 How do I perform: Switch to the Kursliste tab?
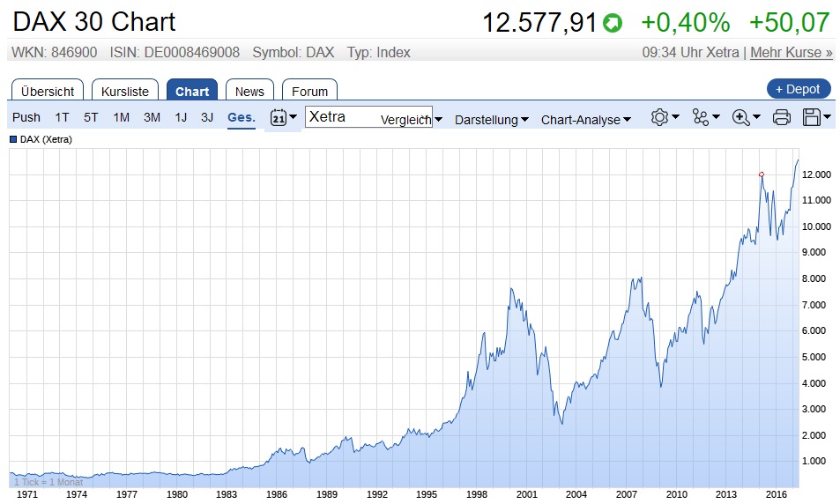125,90
